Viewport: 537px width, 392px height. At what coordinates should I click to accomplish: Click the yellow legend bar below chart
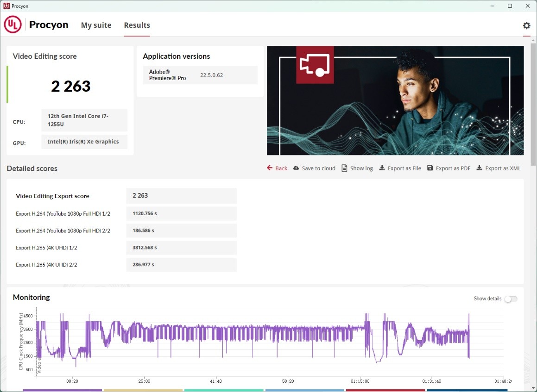[x=143, y=390]
